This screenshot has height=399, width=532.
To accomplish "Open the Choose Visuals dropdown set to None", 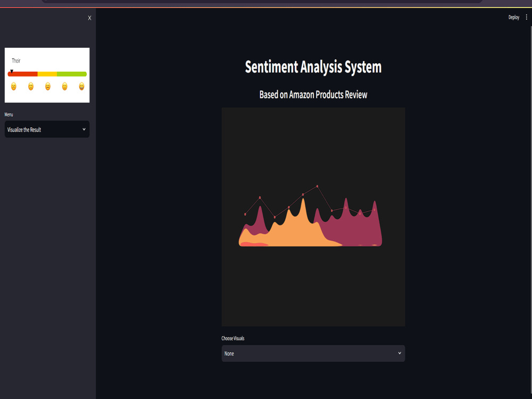I will pos(313,353).
